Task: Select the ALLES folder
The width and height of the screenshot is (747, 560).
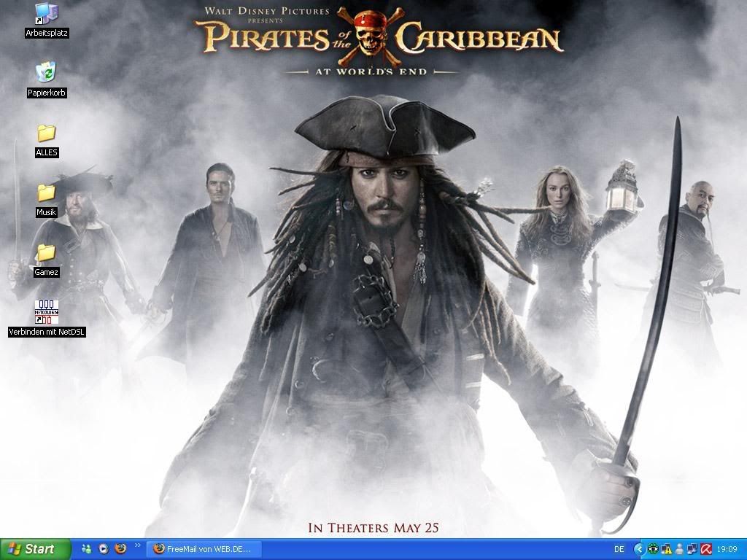Action: click(46, 133)
